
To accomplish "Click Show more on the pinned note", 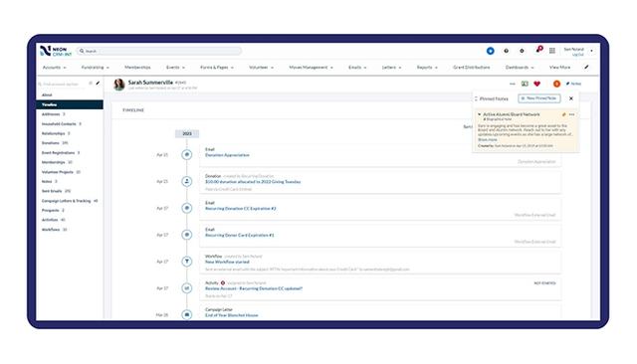I will (487, 139).
